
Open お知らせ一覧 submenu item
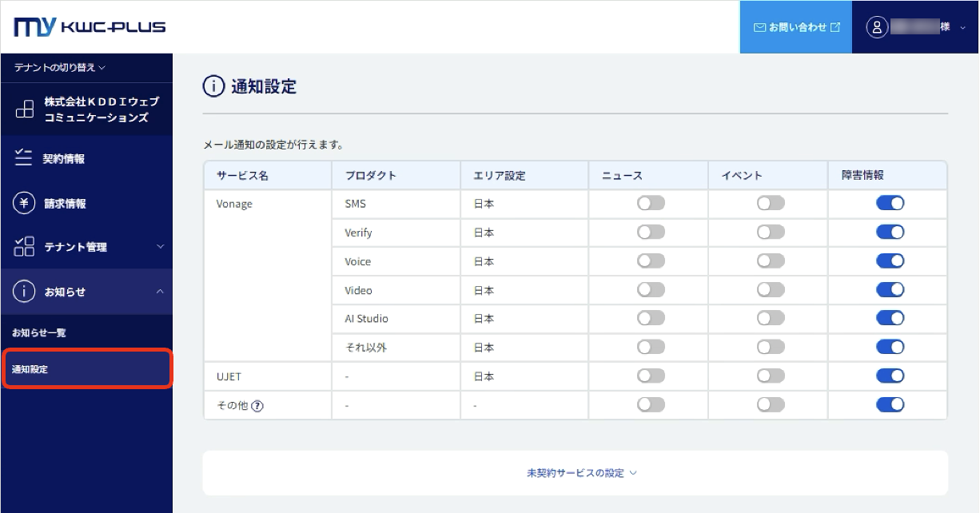tap(86, 332)
